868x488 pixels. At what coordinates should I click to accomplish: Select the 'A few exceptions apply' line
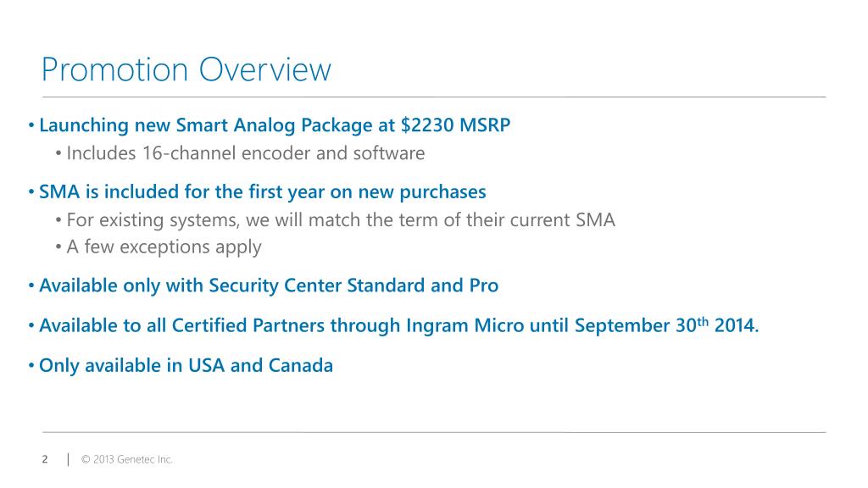164,247
